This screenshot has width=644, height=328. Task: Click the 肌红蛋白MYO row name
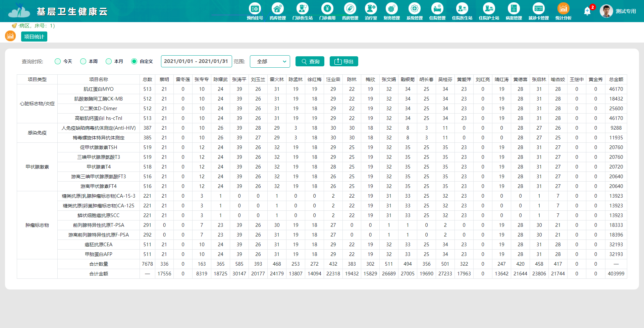pyautogui.click(x=99, y=89)
